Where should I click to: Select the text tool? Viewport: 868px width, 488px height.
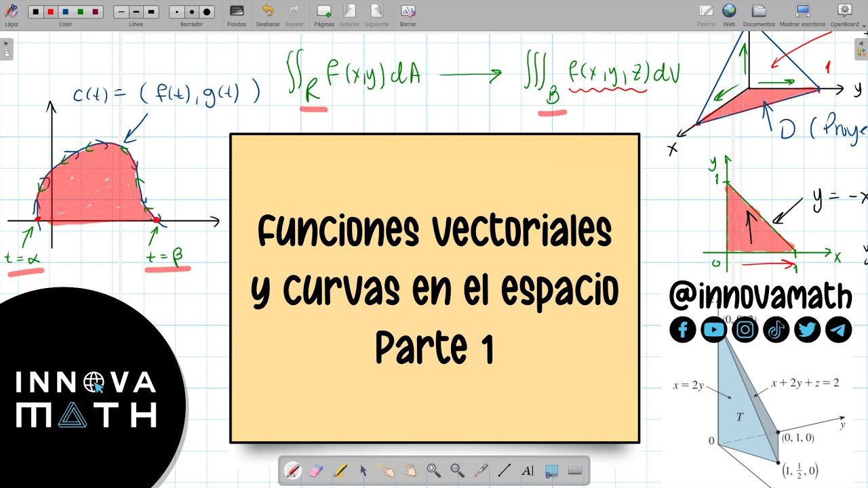pyautogui.click(x=528, y=470)
